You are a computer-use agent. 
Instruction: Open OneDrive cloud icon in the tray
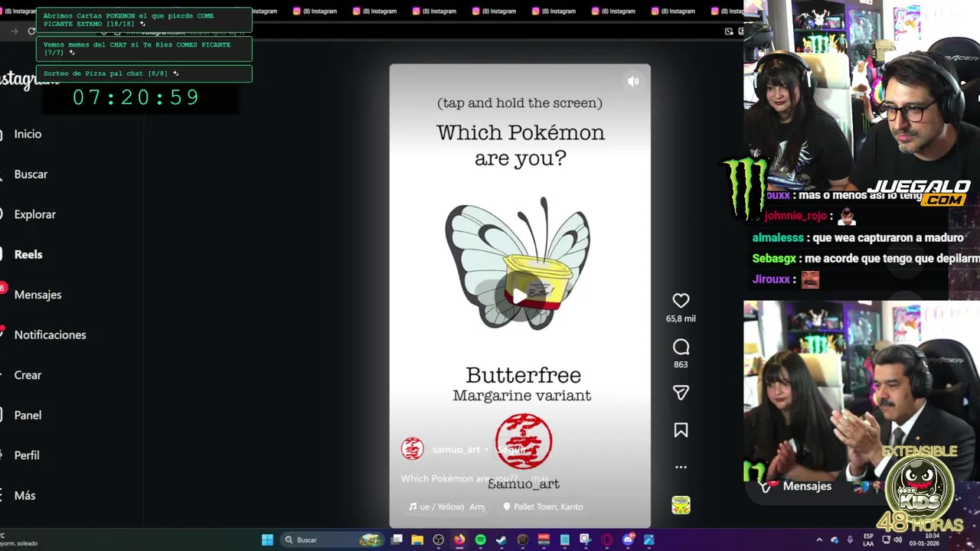point(835,540)
